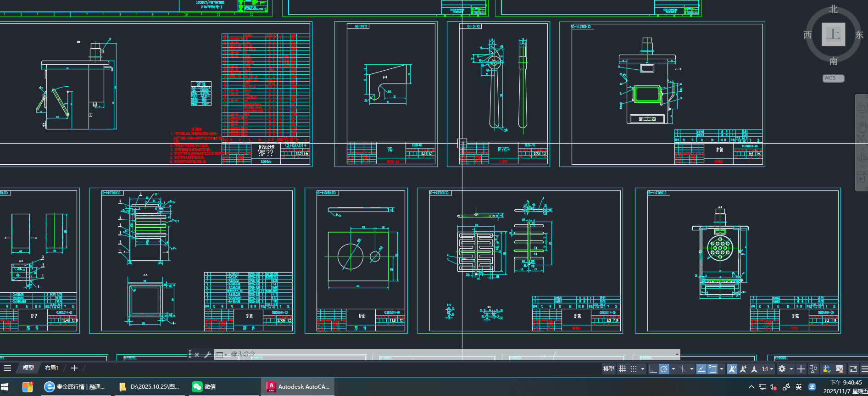
Task: Open the D:\2025.10.25 folder window
Action: point(149,387)
